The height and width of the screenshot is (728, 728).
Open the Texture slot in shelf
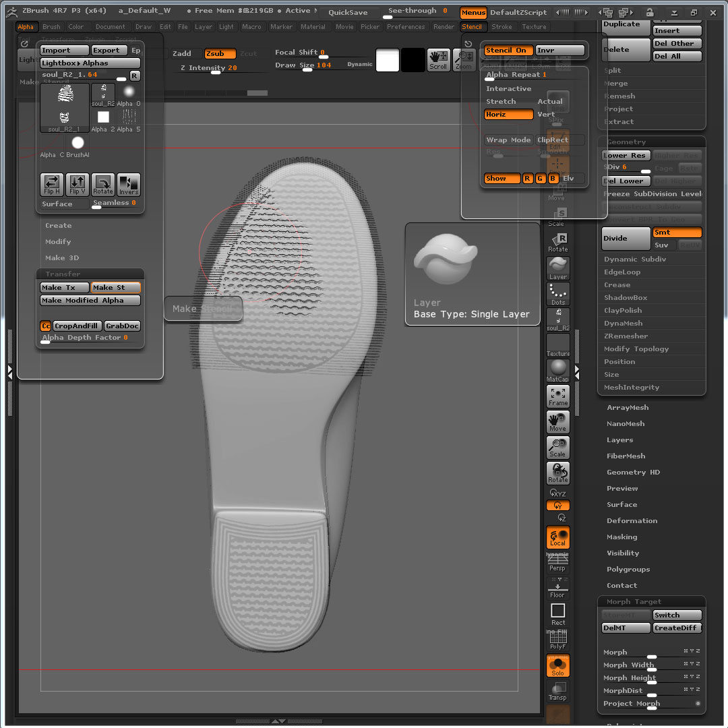pyautogui.click(x=557, y=345)
